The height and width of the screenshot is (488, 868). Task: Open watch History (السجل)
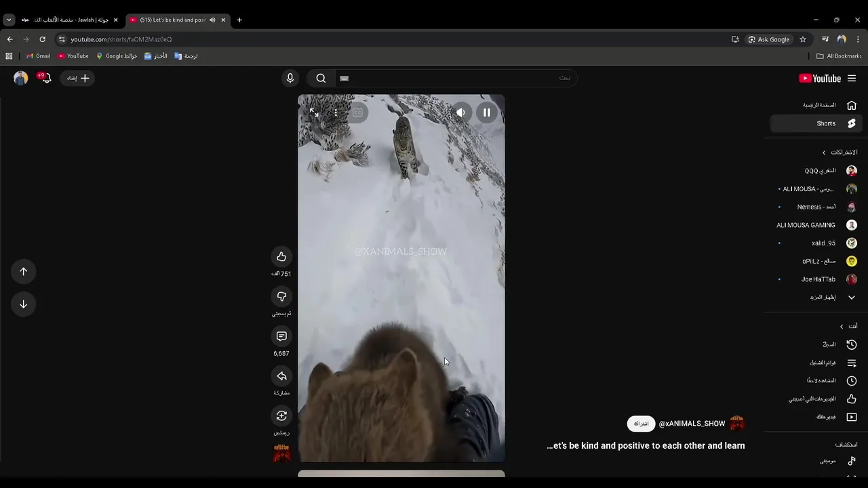pyautogui.click(x=816, y=344)
